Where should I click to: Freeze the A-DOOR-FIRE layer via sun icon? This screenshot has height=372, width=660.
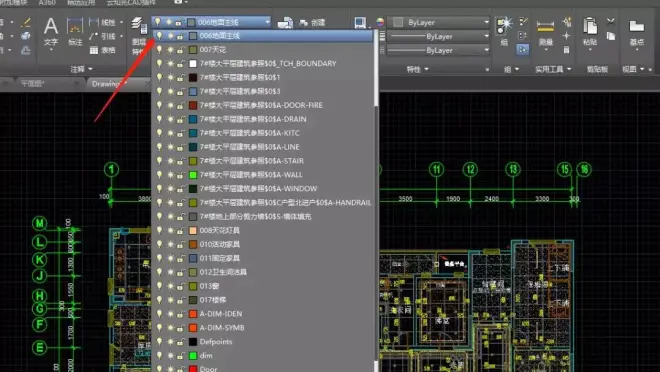pos(170,105)
